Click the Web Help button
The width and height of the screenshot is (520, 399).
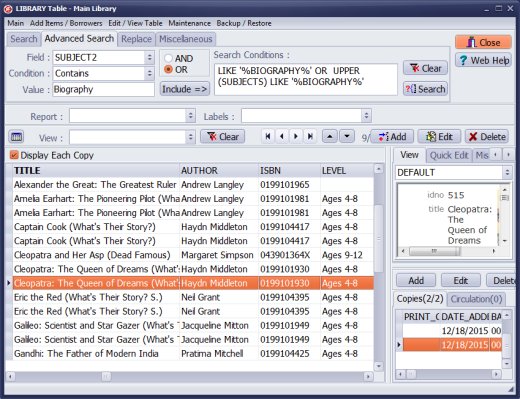[483, 60]
